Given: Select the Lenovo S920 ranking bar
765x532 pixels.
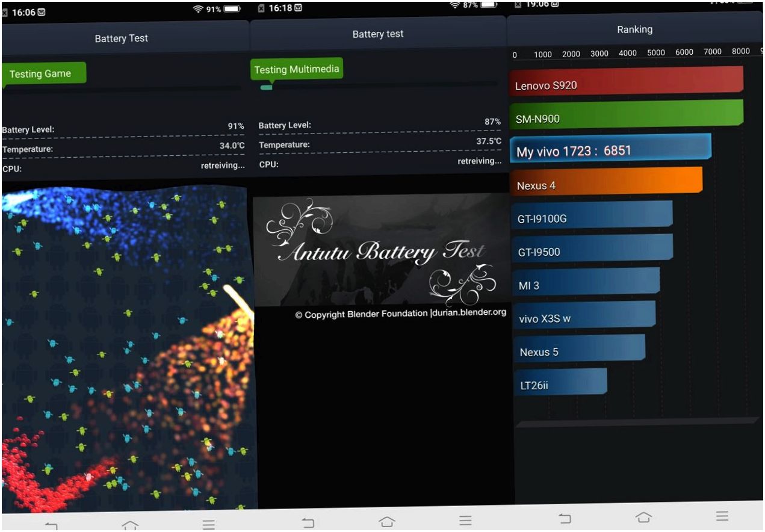Looking at the screenshot, I should coord(626,81).
